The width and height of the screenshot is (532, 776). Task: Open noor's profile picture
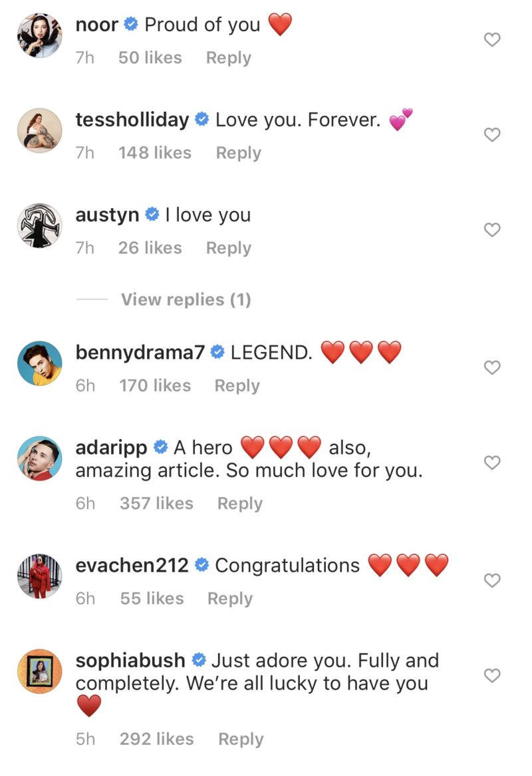pos(39,35)
